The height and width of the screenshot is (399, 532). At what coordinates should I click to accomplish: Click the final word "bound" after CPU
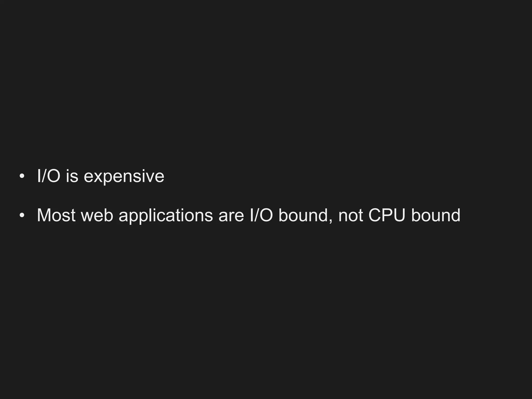pos(436,215)
